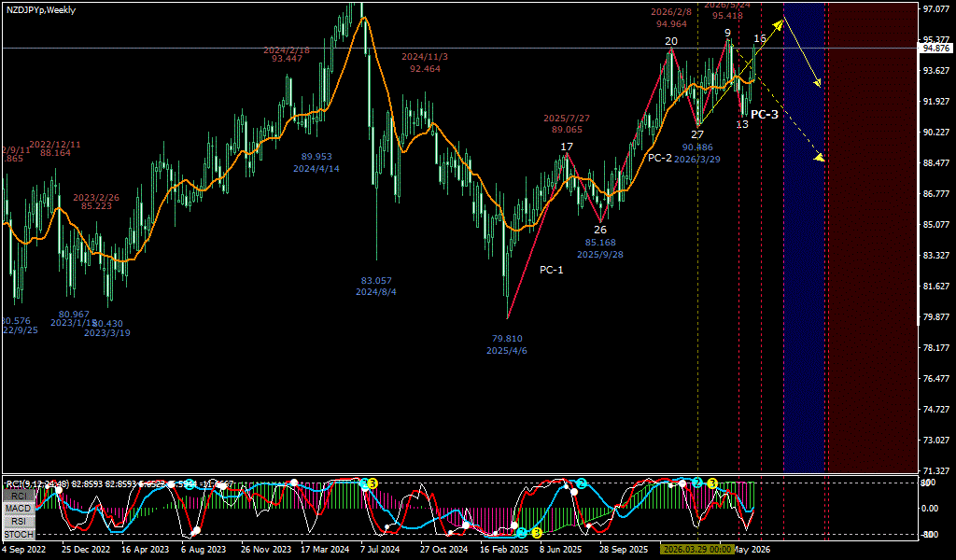This screenshot has height=560, width=956.
Task: Click the 7 Jul 2024 time axis label
Action: tap(380, 550)
